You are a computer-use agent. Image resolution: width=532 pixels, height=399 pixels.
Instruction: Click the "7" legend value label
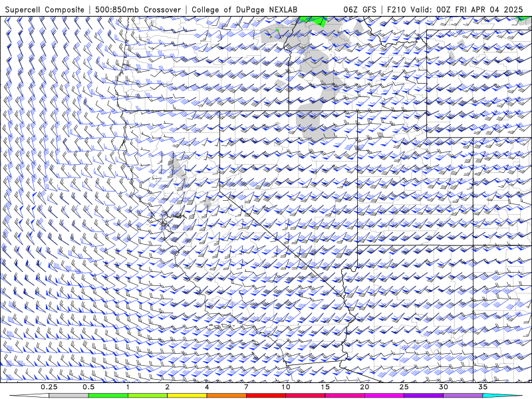point(246,387)
